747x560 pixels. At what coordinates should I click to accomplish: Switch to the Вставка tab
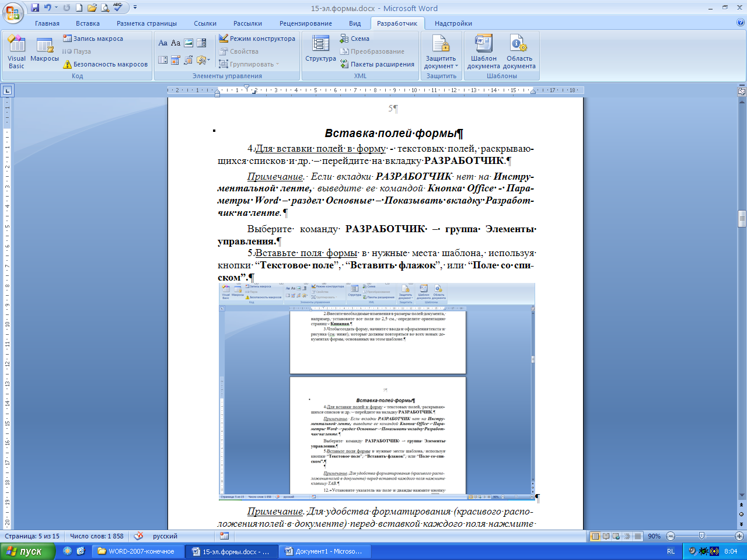click(x=88, y=23)
